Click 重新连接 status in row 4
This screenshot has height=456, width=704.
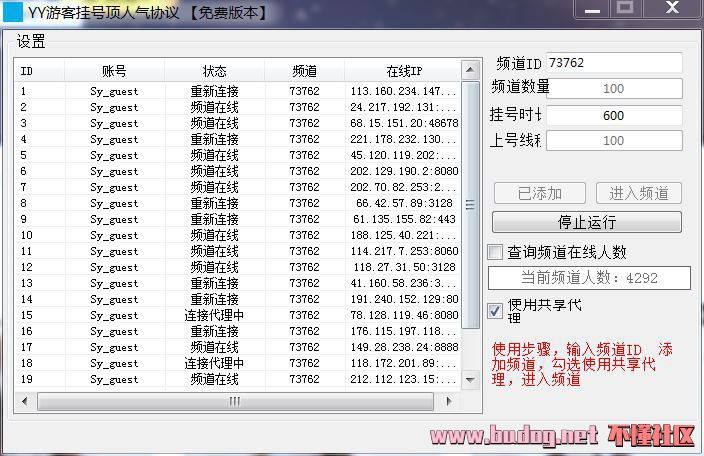point(214,139)
